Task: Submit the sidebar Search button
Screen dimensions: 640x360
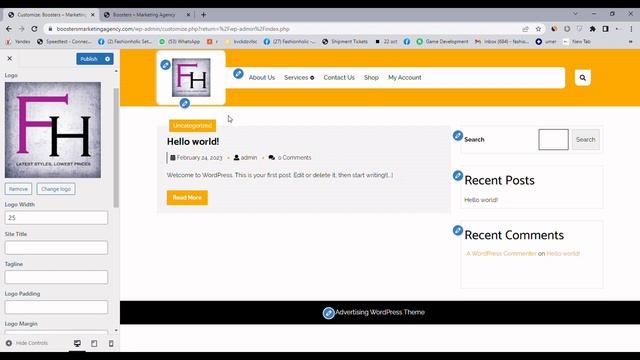Action: (x=585, y=140)
